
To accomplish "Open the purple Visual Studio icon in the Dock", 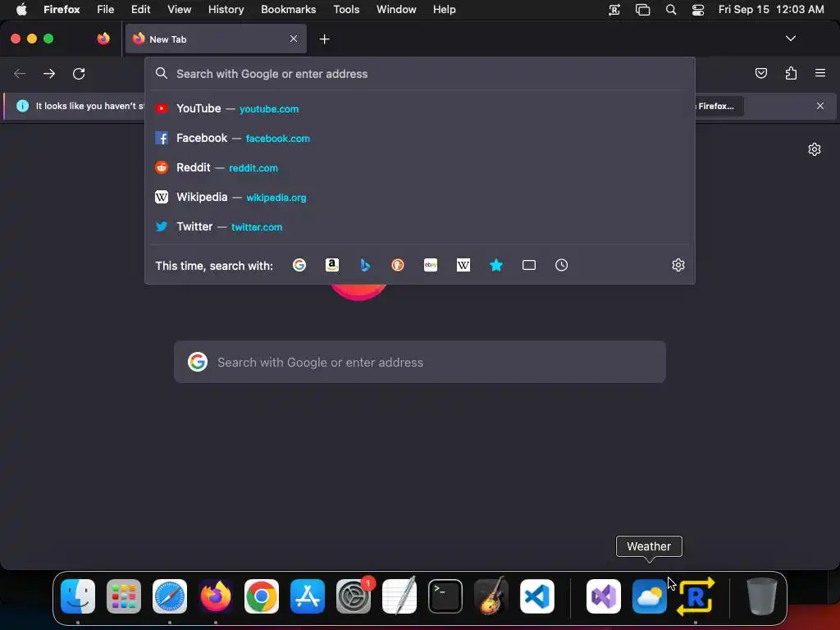I will [604, 596].
